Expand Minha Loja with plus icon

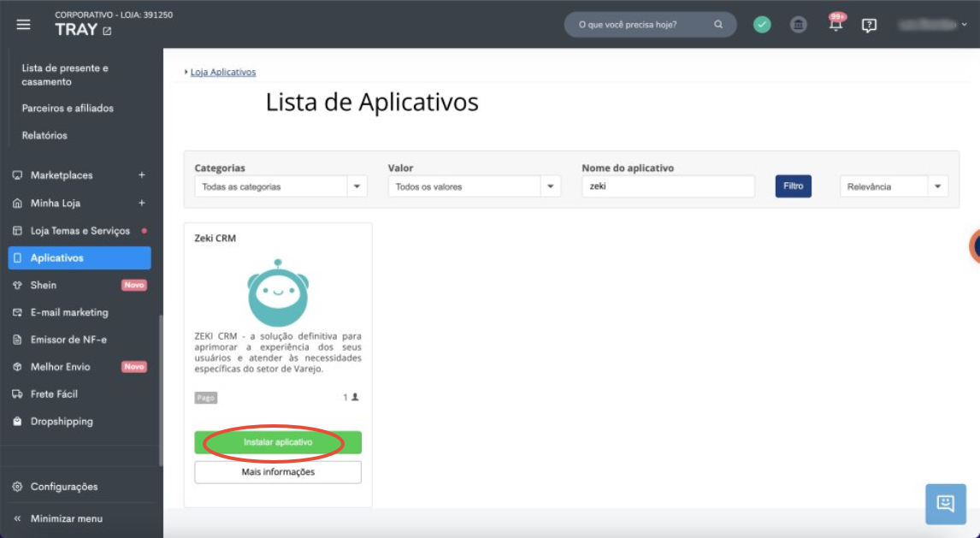142,203
